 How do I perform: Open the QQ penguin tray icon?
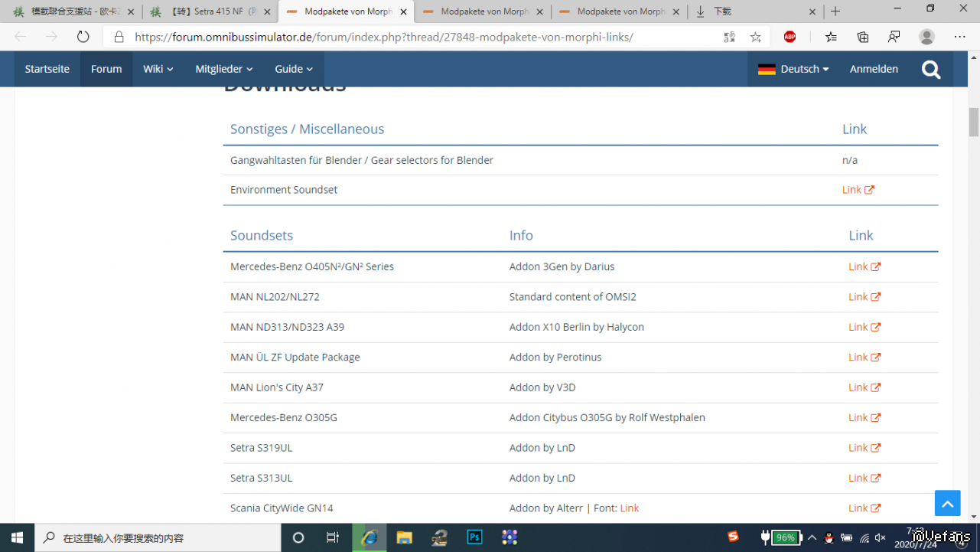coord(829,537)
